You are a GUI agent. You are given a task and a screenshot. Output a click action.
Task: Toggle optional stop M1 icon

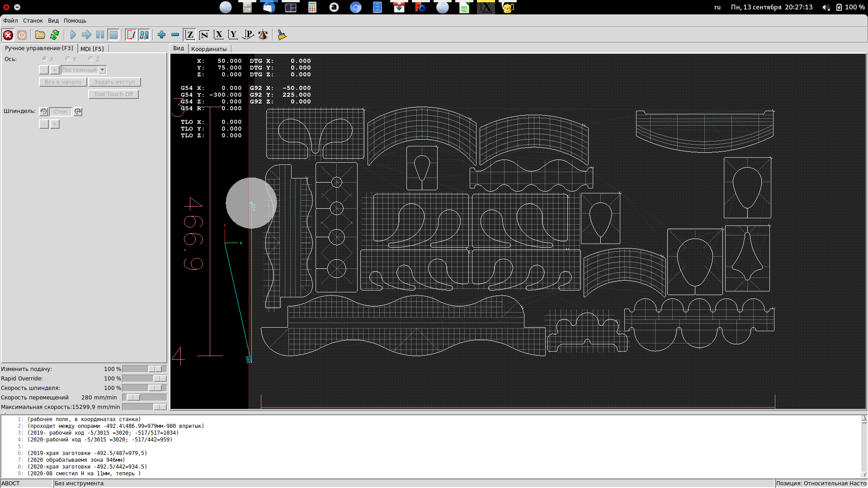coord(144,35)
